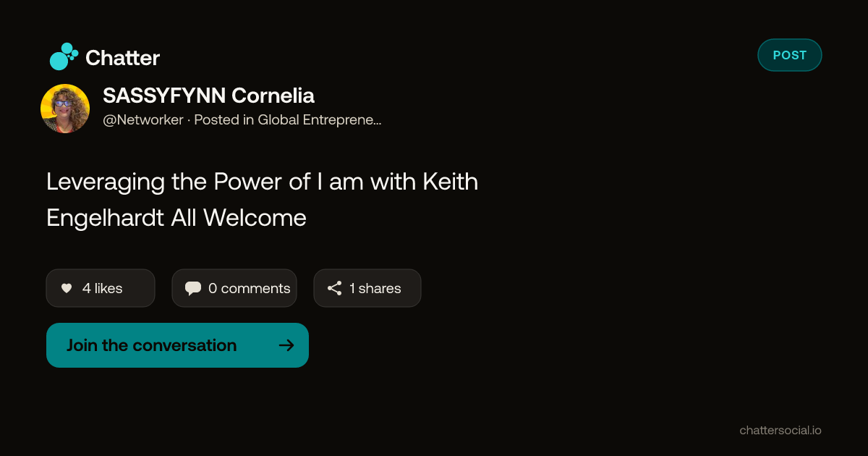Click the '1 shares' label

pos(375,288)
